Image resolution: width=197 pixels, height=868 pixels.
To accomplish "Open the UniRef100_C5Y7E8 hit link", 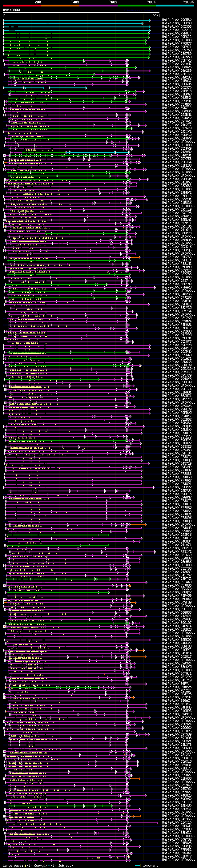I will [x=177, y=159].
